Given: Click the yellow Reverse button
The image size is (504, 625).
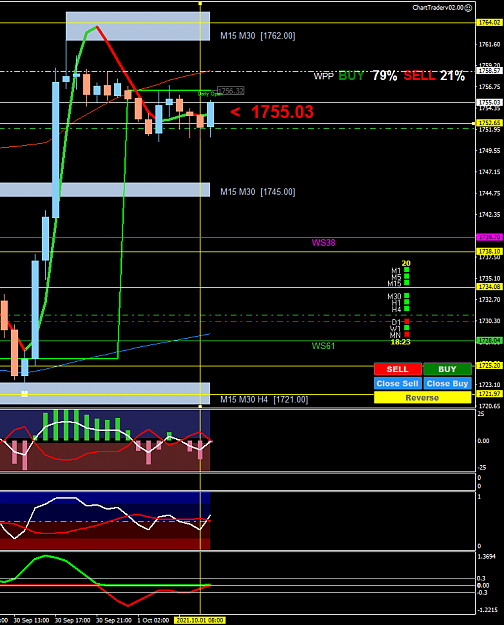Looking at the screenshot, I should click(x=422, y=397).
